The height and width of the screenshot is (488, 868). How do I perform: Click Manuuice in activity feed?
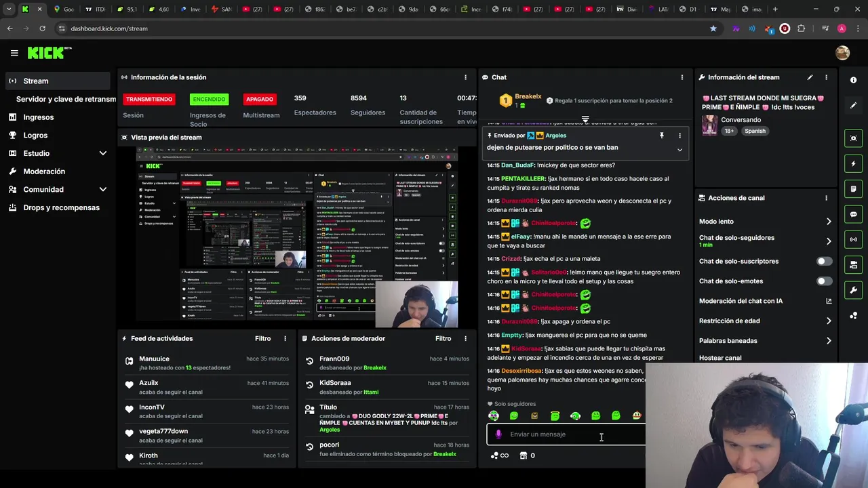tap(154, 359)
